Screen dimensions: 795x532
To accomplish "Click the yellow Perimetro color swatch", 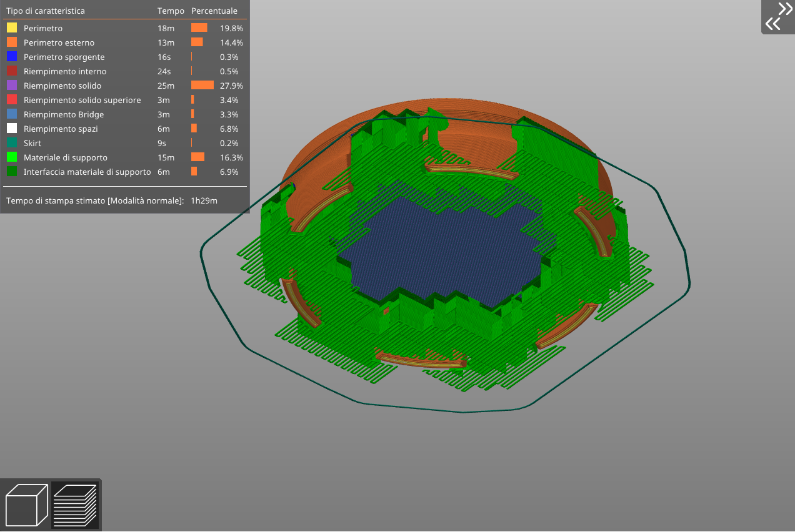I will 12,28.
